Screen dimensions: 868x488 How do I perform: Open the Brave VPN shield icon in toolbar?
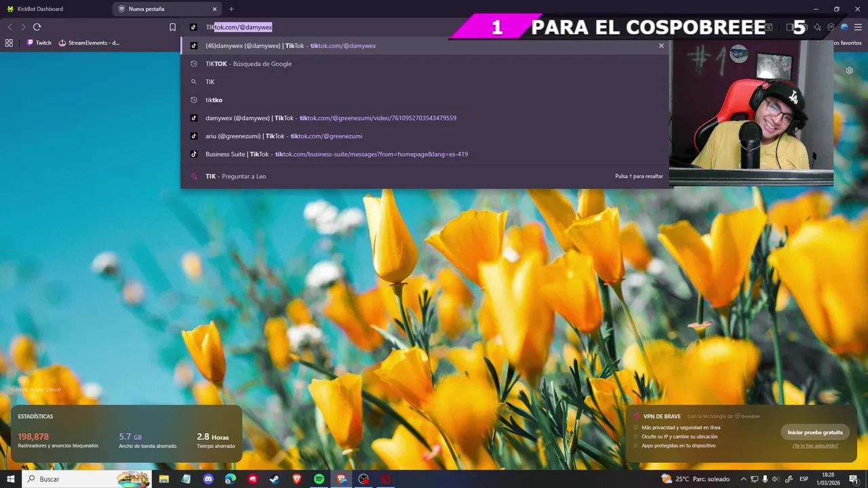click(831, 27)
